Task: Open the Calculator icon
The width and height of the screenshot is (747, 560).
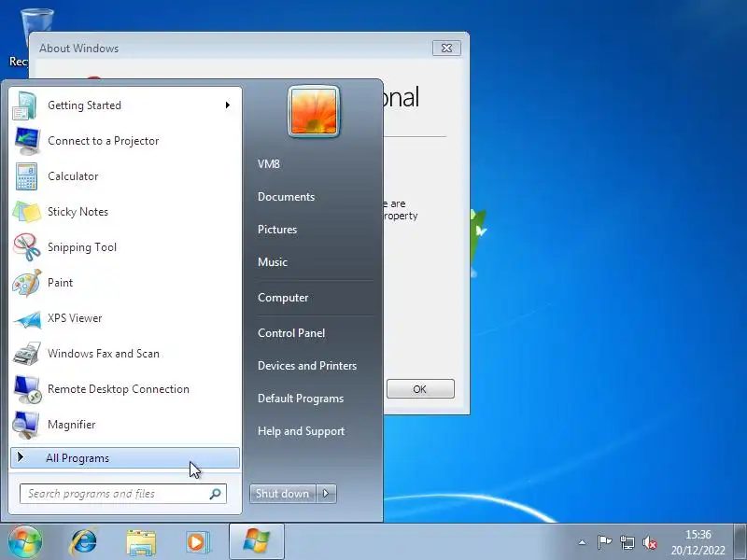Action: (26, 176)
